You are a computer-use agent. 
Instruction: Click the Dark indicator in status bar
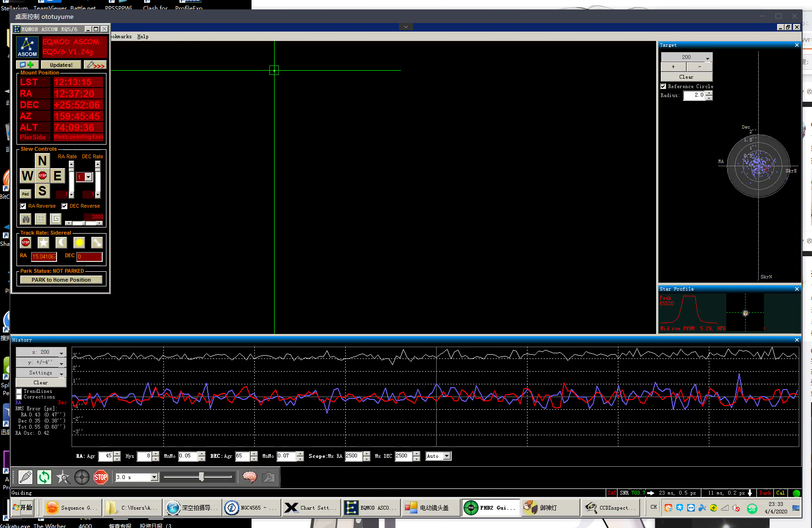765,493
